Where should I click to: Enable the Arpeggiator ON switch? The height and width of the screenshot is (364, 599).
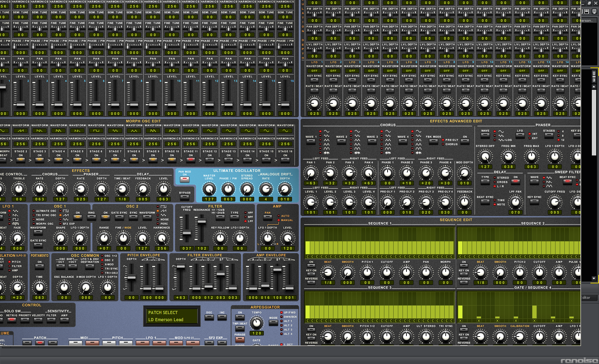[240, 317]
